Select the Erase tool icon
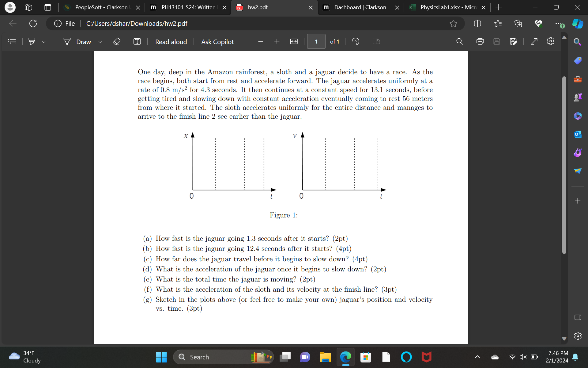The height and width of the screenshot is (368, 588). 117,41
